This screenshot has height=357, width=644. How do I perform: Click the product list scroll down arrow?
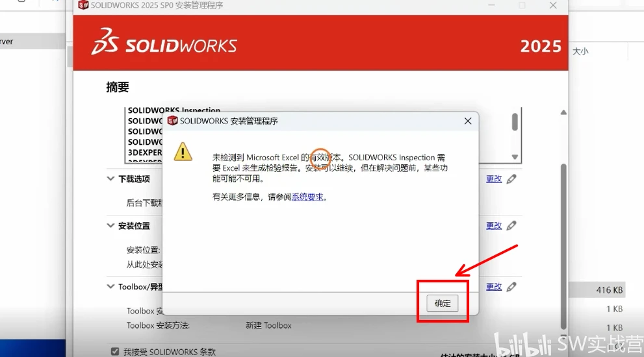(515, 157)
